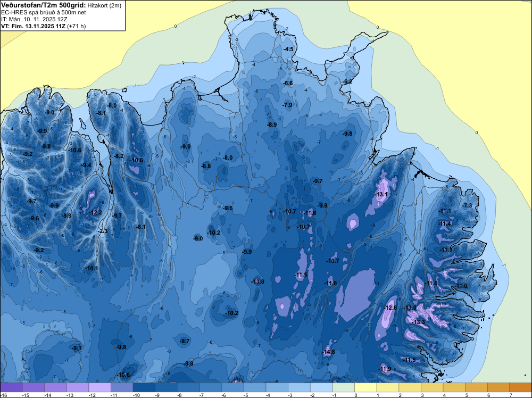This screenshot has width=532, height=398.
Task: Click the orange legend swatch between 6 and 7
Action: coord(498,387)
